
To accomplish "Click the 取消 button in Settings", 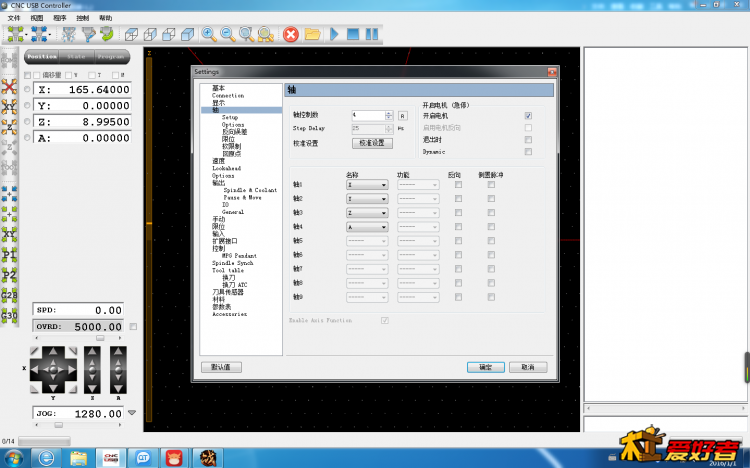I will click(x=528, y=367).
